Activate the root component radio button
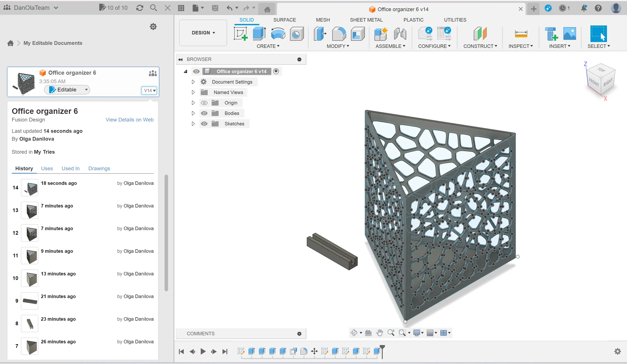Image resolution: width=627 pixels, height=364 pixels. tap(276, 71)
